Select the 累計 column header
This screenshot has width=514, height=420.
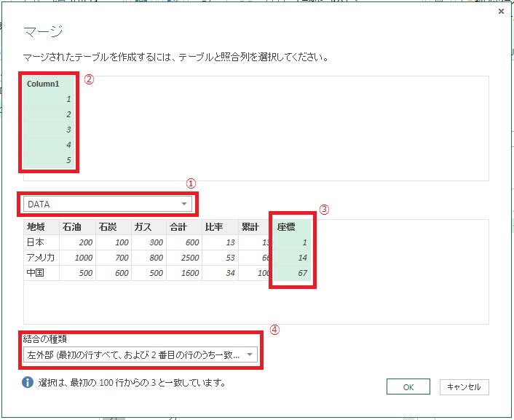tap(254, 227)
